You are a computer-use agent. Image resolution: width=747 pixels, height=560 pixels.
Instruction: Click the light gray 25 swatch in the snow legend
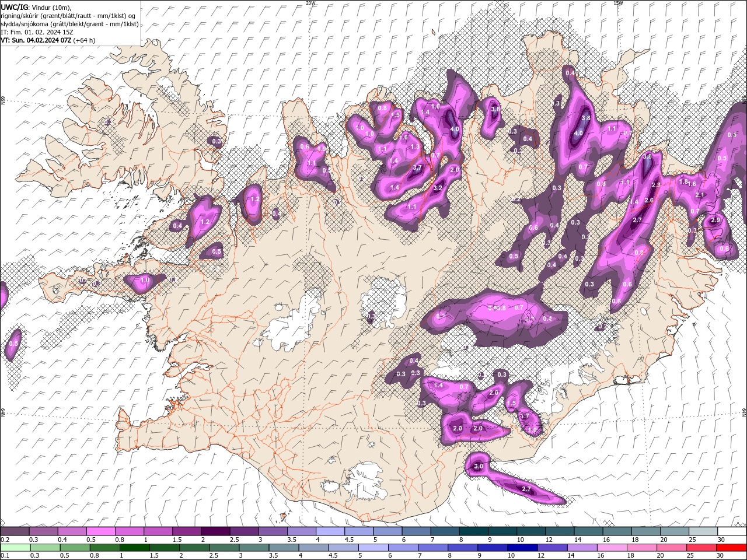click(x=703, y=531)
